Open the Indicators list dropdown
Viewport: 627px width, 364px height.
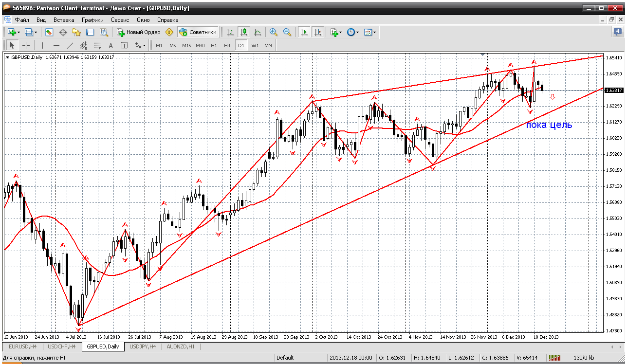[336, 32]
